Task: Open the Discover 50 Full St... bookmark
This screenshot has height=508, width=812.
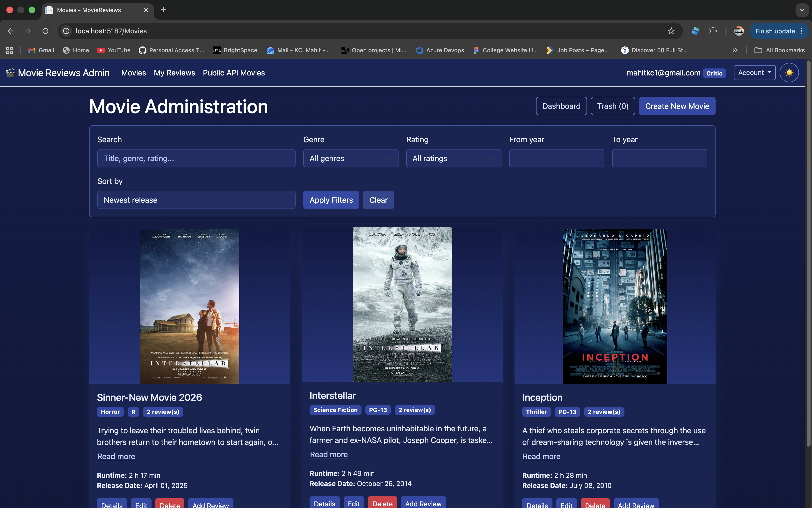Action: [x=654, y=50]
